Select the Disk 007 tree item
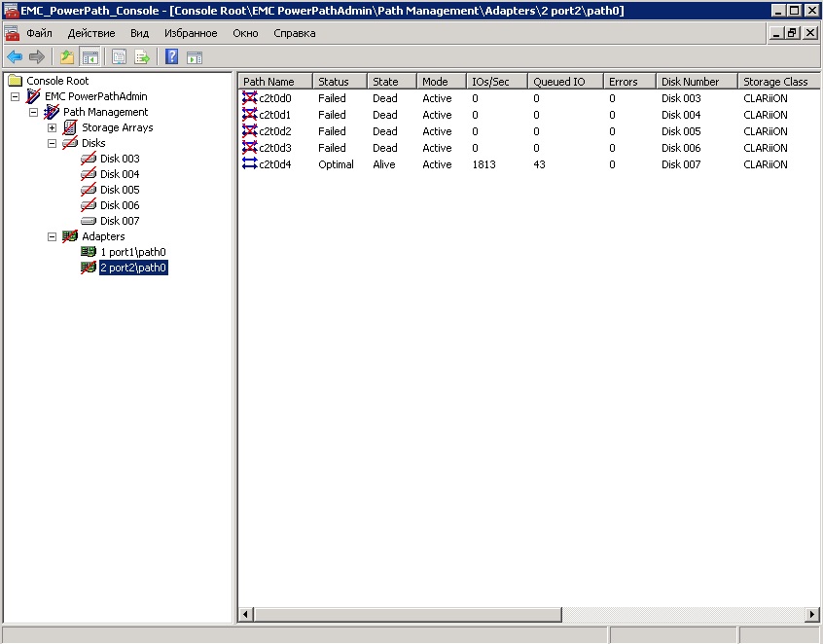Viewport: 823px width, 644px height. click(x=120, y=221)
